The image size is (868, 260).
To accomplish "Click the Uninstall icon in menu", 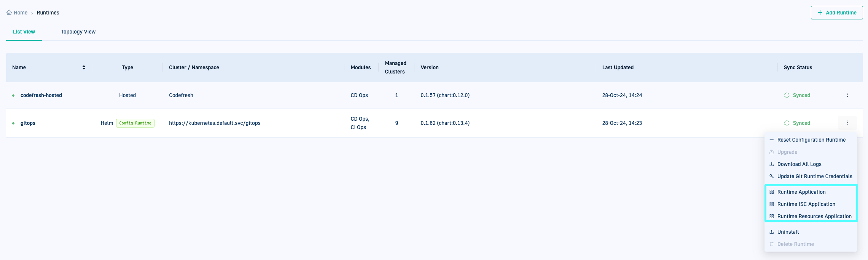I will 772,232.
